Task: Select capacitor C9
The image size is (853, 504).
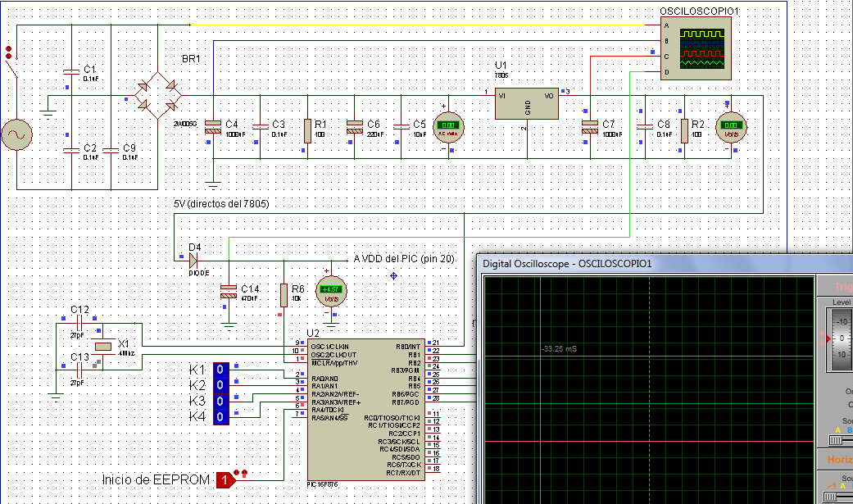Action: [x=111, y=150]
